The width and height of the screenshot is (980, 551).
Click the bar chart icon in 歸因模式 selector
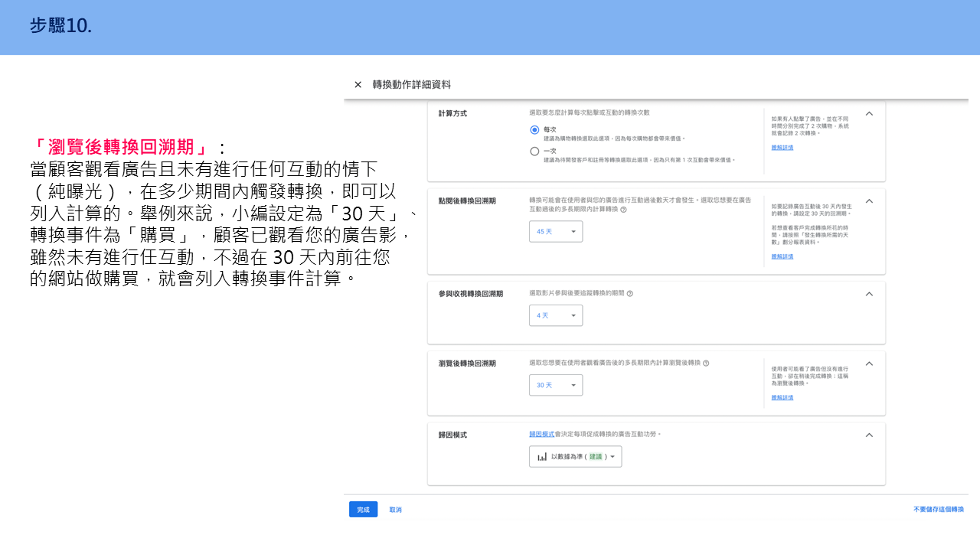(542, 457)
